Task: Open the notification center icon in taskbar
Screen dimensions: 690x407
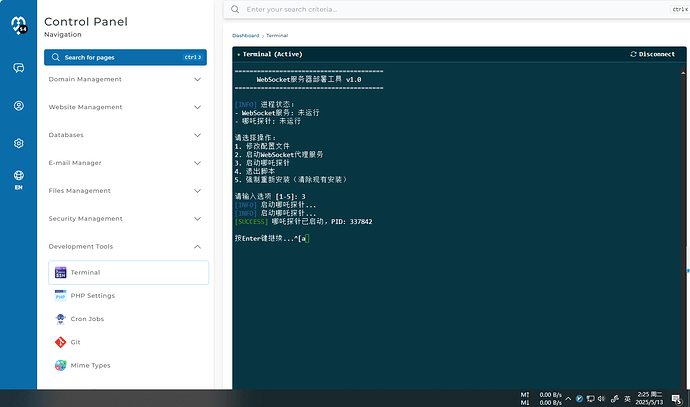Action: coord(677,399)
